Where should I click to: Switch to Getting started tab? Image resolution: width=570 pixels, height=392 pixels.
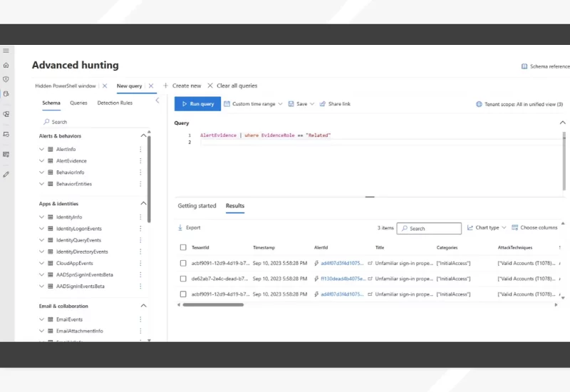[197, 206]
